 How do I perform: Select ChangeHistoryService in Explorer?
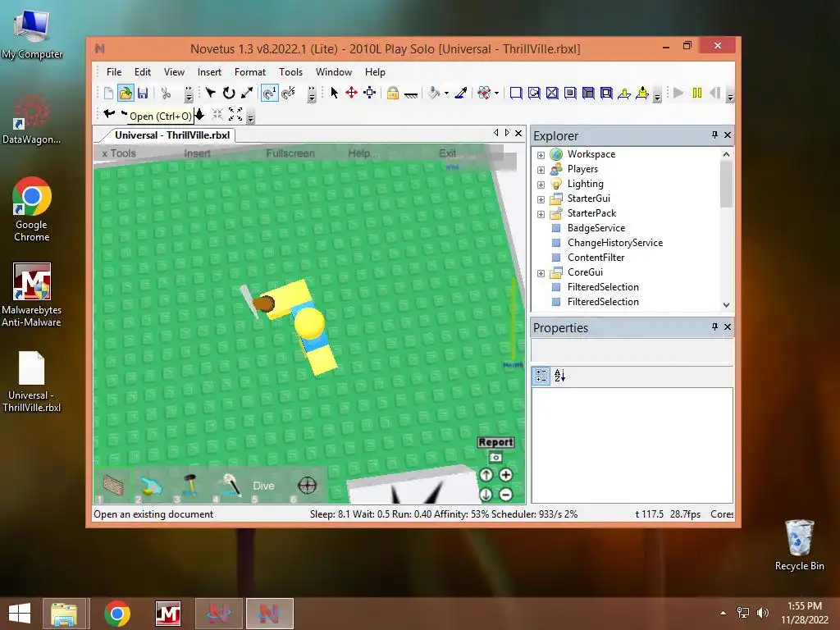point(615,243)
